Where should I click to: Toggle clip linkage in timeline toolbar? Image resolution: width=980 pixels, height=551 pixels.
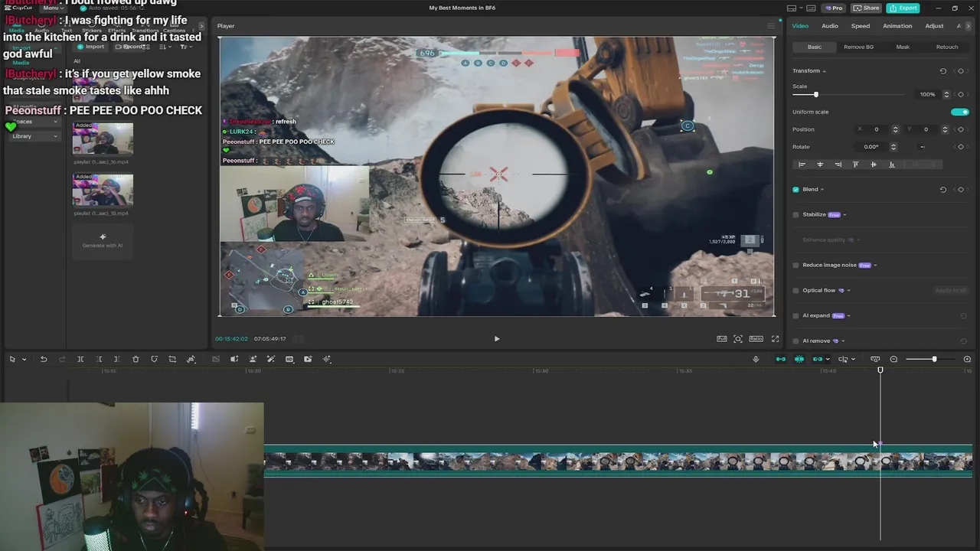818,359
